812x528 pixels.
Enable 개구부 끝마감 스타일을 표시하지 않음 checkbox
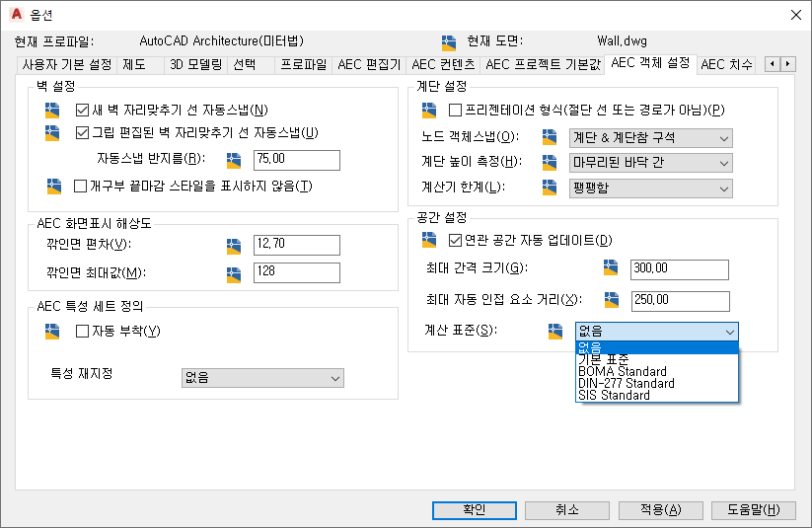80,186
